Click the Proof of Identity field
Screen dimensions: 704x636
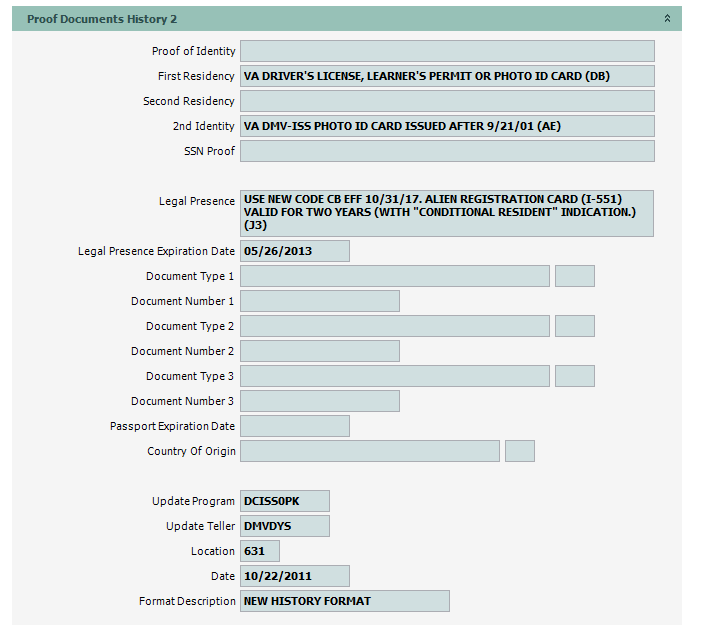pyautogui.click(x=447, y=51)
